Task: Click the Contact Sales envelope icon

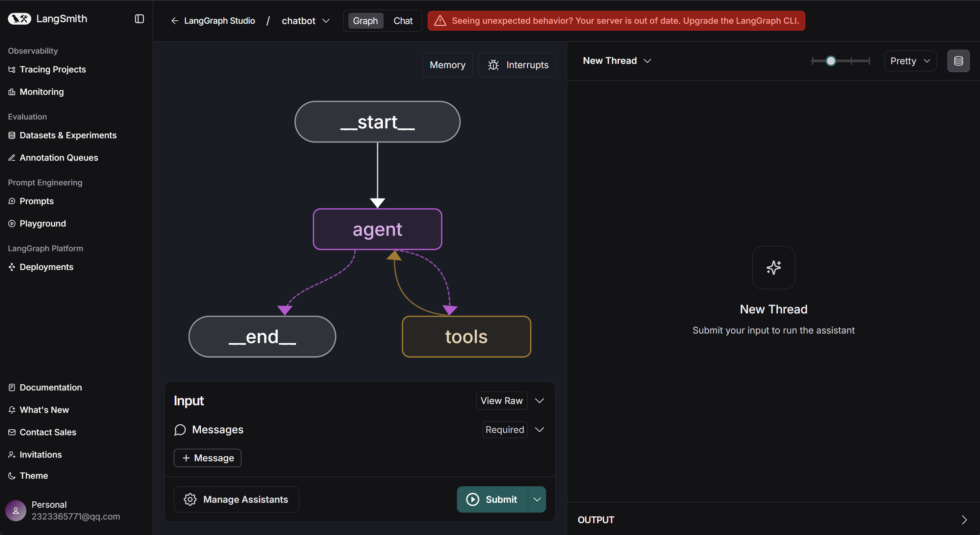Action: pyautogui.click(x=12, y=432)
